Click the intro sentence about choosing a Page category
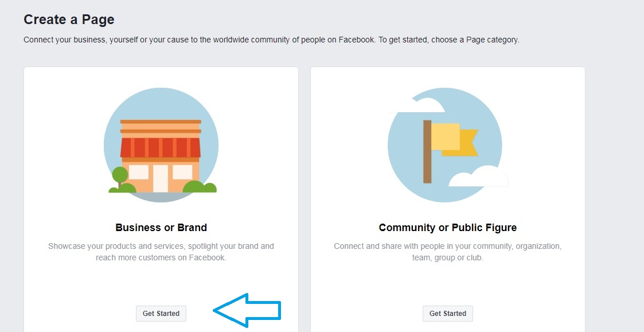Viewport: 644px width, 332px height. click(271, 40)
